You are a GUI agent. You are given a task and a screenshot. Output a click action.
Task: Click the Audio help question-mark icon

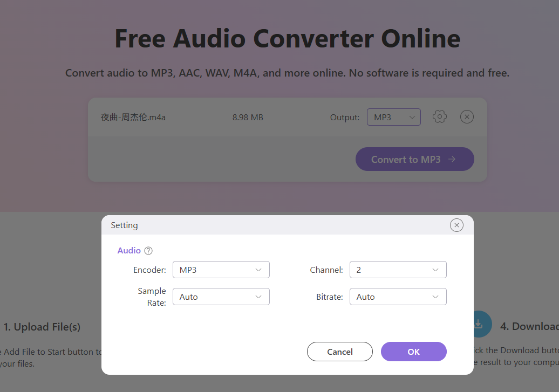[148, 251]
